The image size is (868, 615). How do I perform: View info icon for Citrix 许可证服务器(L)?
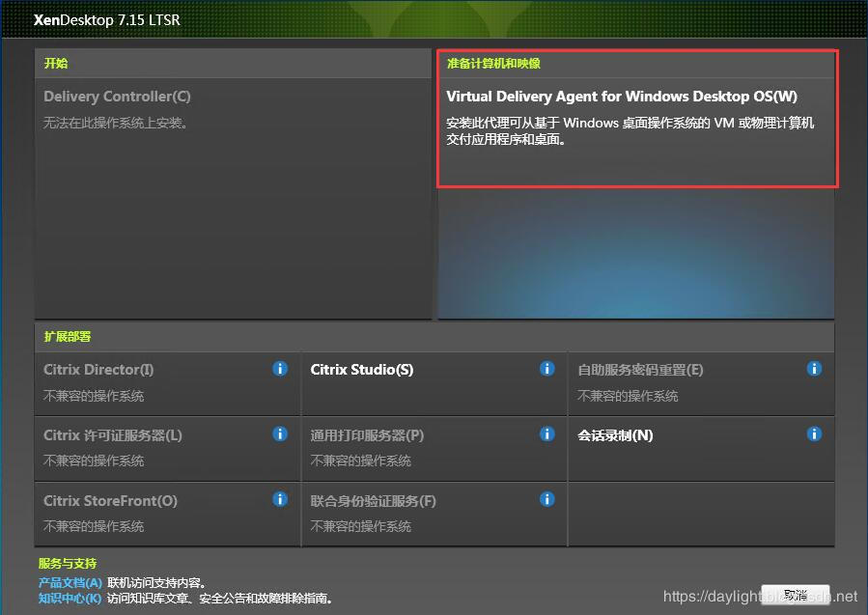pyautogui.click(x=280, y=434)
